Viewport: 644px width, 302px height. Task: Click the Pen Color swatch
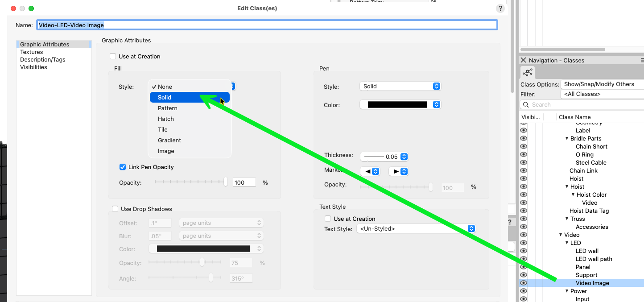point(397,105)
